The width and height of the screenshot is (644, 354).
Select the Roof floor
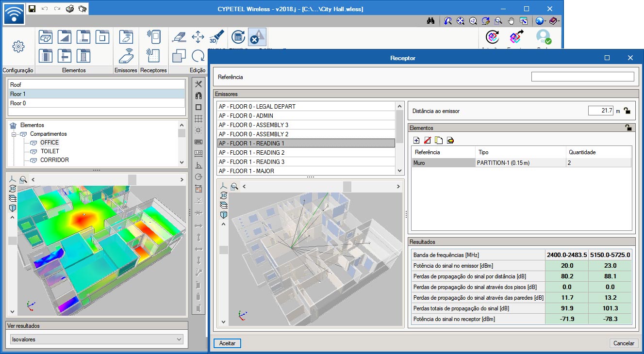coord(97,84)
